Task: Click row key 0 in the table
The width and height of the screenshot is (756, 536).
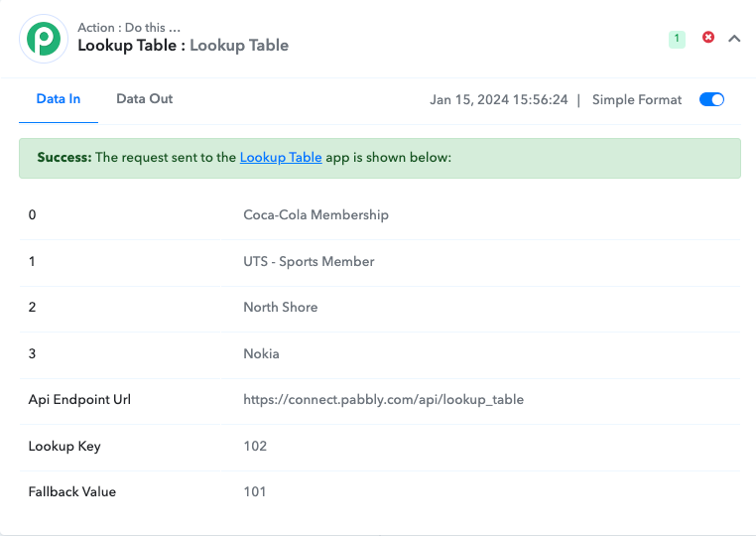Action: click(33, 214)
